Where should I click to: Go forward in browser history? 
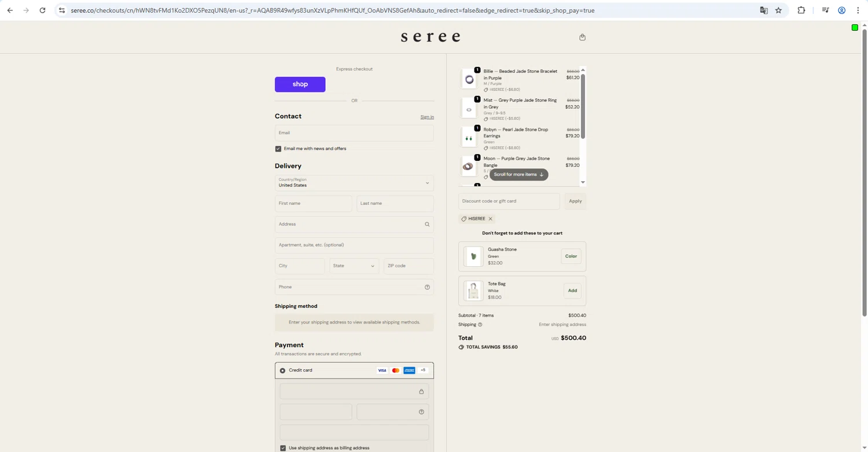click(x=26, y=10)
